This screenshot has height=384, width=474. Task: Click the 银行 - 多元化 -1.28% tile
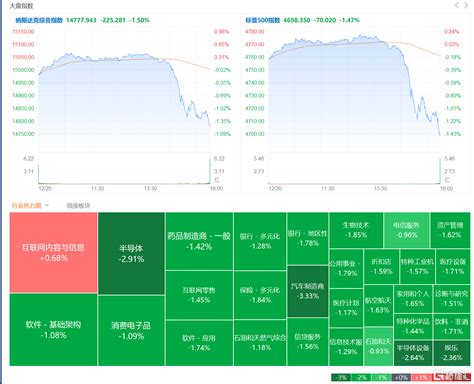coord(260,241)
